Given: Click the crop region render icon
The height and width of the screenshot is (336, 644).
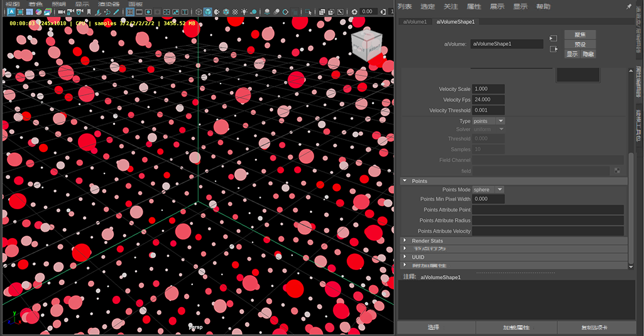Looking at the screenshot, I should [x=20, y=12].
